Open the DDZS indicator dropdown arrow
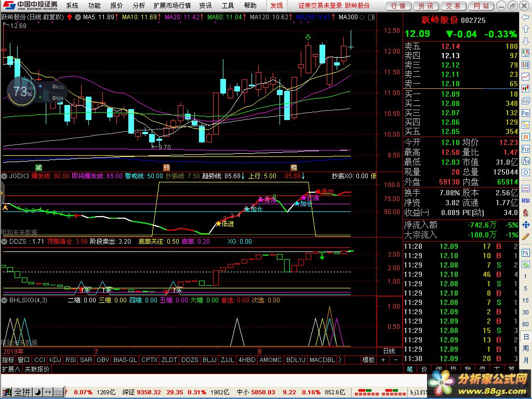The height and width of the screenshot is (399, 532). 4,242
